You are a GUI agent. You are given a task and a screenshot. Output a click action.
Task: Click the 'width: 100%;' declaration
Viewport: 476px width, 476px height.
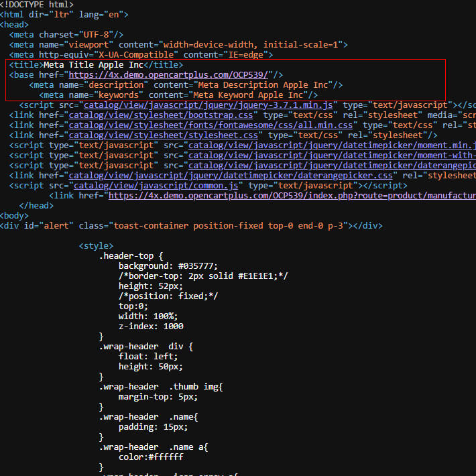(x=148, y=316)
